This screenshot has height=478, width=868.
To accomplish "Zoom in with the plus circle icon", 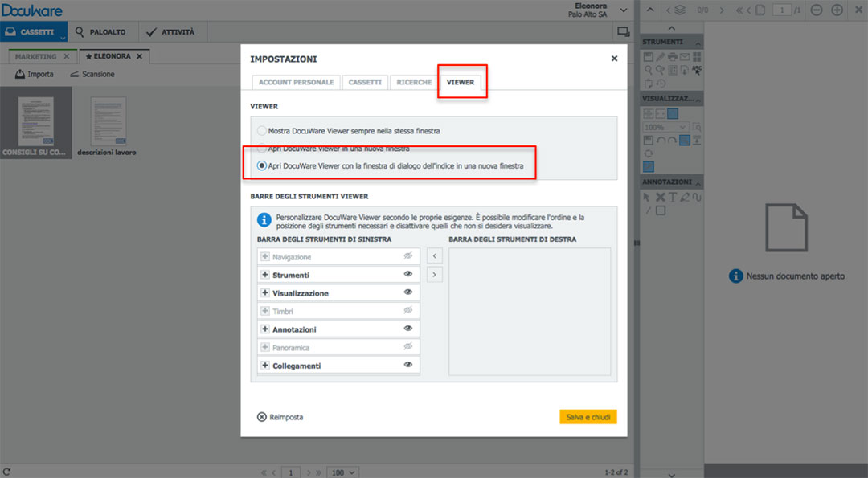I will [837, 10].
